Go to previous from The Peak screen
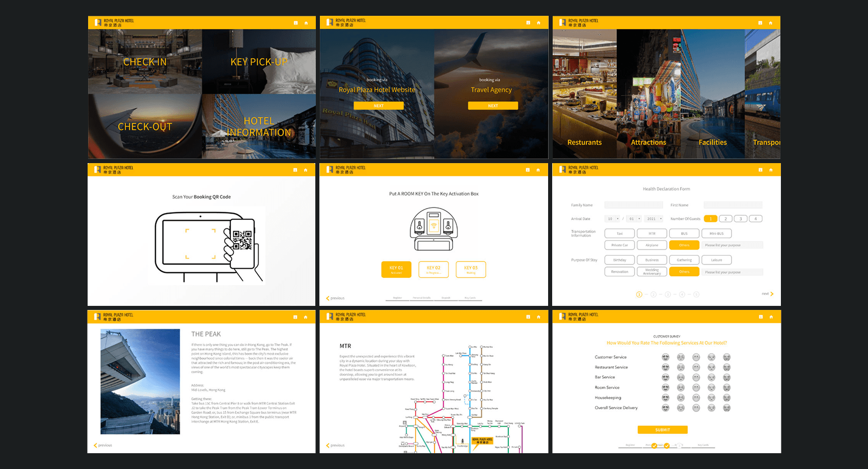Viewport: 868px width, 469px height. 103,446
